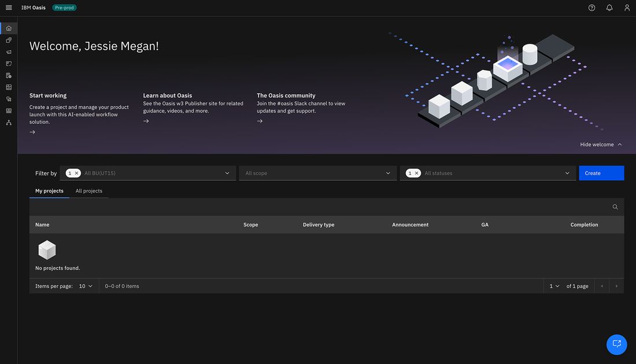This screenshot has height=364, width=636.
Task: Click the Start working heading
Action: tap(48, 96)
